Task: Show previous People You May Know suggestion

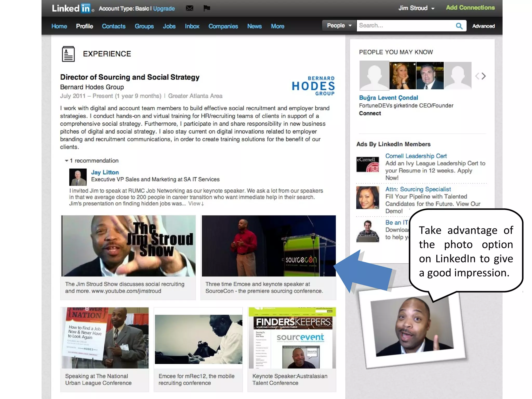Action: pyautogui.click(x=477, y=76)
